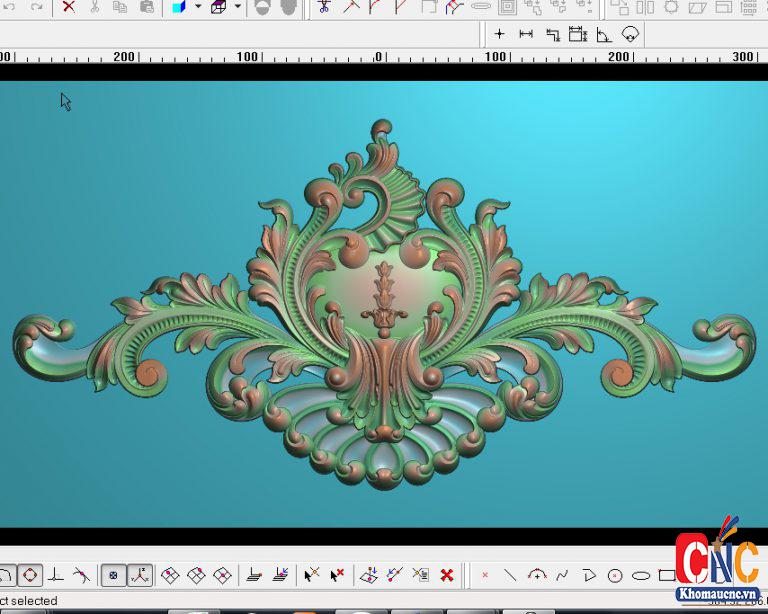
Task: Select the angle dimension tool
Action: point(604,34)
